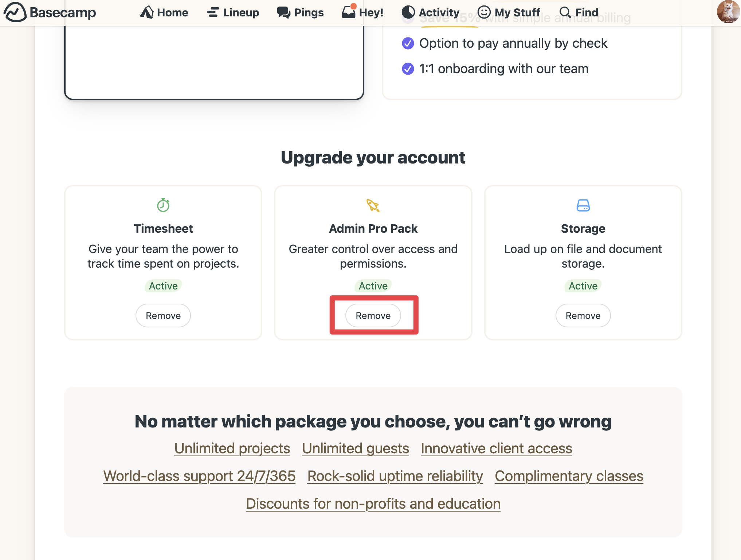View Discounts for non-profits and education
The image size is (741, 560).
(x=373, y=503)
